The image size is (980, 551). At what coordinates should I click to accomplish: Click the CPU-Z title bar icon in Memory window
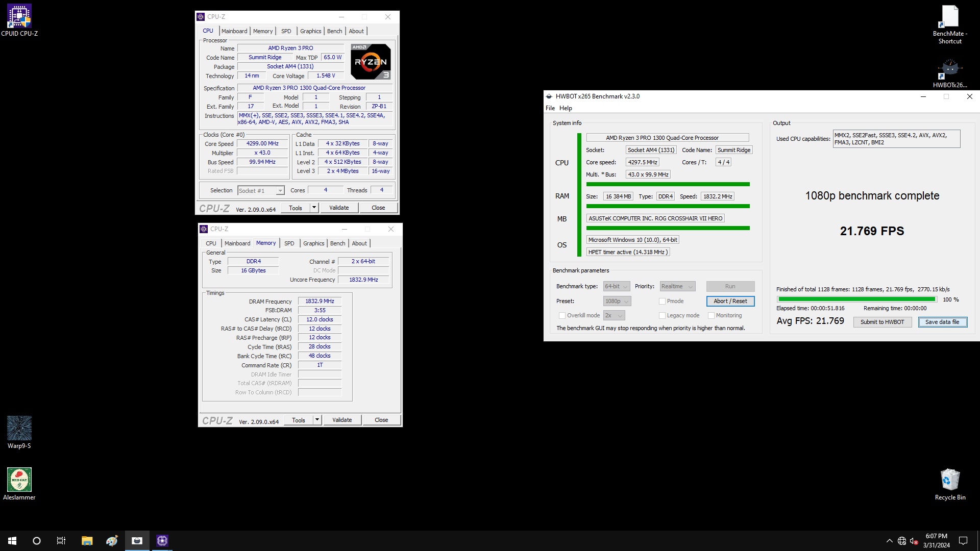[204, 229]
